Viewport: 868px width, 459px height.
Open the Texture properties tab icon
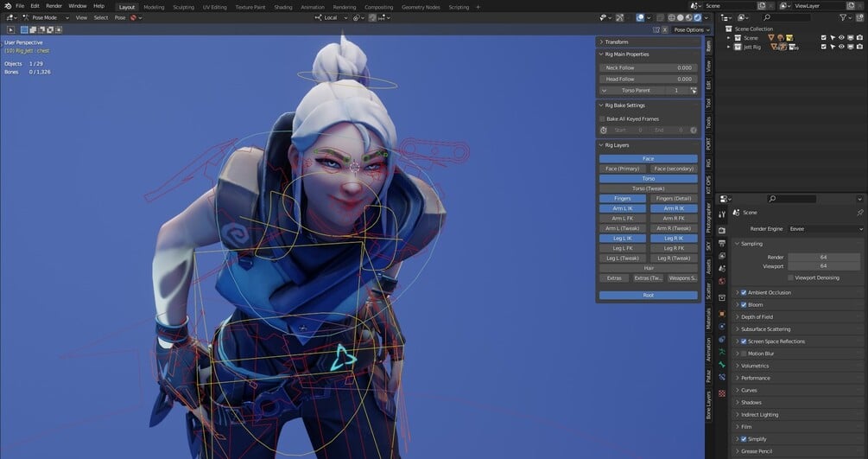click(x=722, y=392)
